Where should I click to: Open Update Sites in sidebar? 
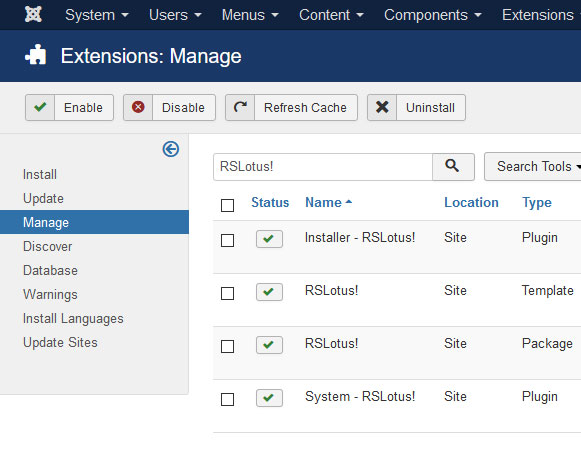pyautogui.click(x=60, y=343)
